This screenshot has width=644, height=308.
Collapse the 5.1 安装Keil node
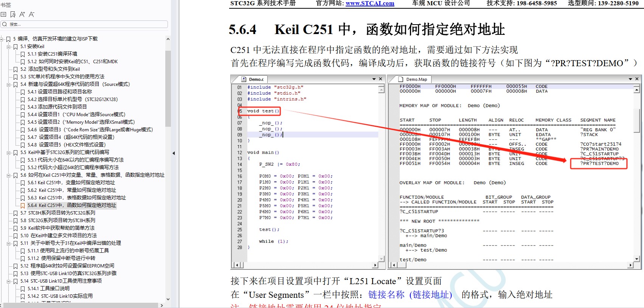(x=9, y=47)
